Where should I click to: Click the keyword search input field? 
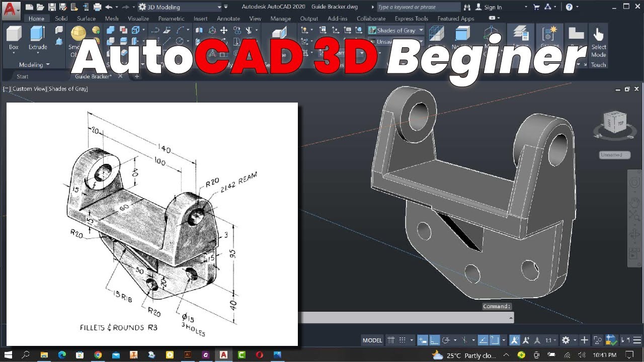(418, 7)
